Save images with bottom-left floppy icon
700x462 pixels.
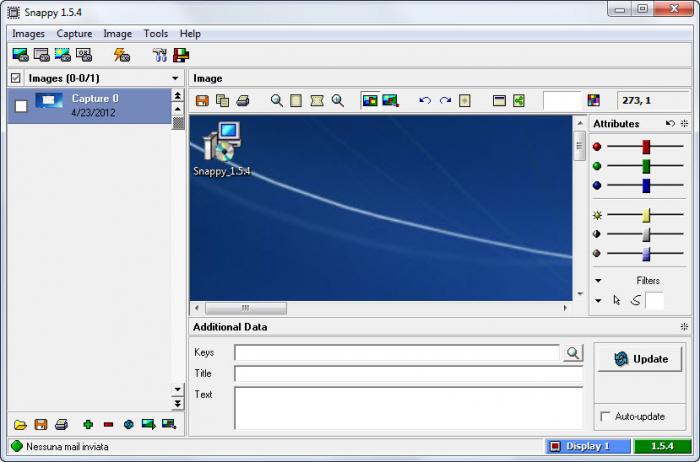pyautogui.click(x=41, y=425)
